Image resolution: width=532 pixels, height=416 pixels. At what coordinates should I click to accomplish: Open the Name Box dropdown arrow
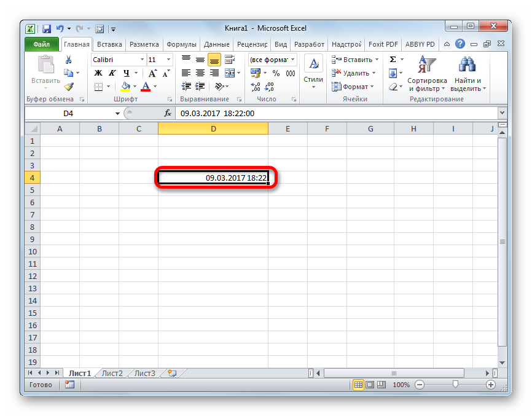(x=117, y=114)
